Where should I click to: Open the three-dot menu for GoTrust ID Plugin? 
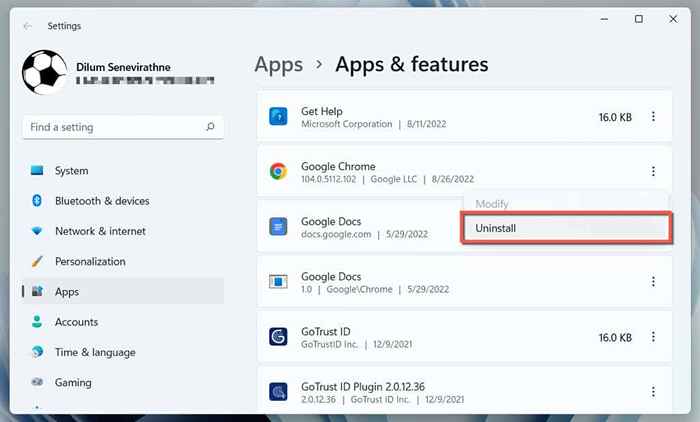(x=653, y=392)
